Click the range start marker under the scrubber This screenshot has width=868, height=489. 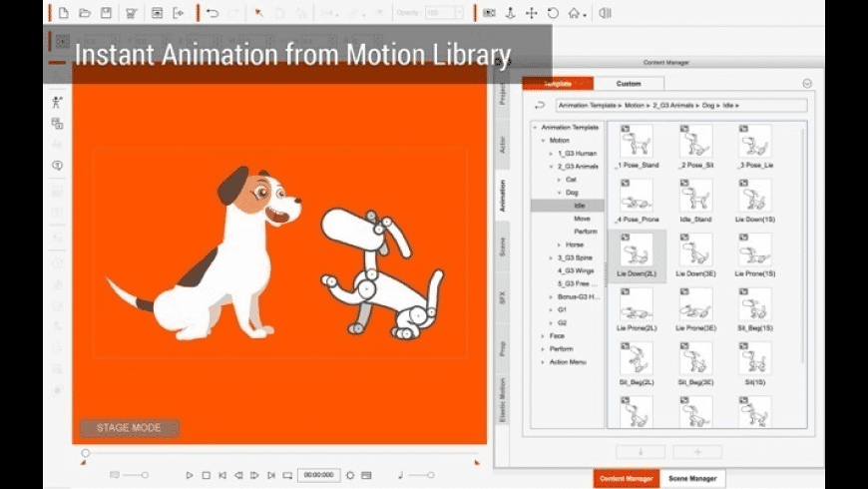coord(83,462)
